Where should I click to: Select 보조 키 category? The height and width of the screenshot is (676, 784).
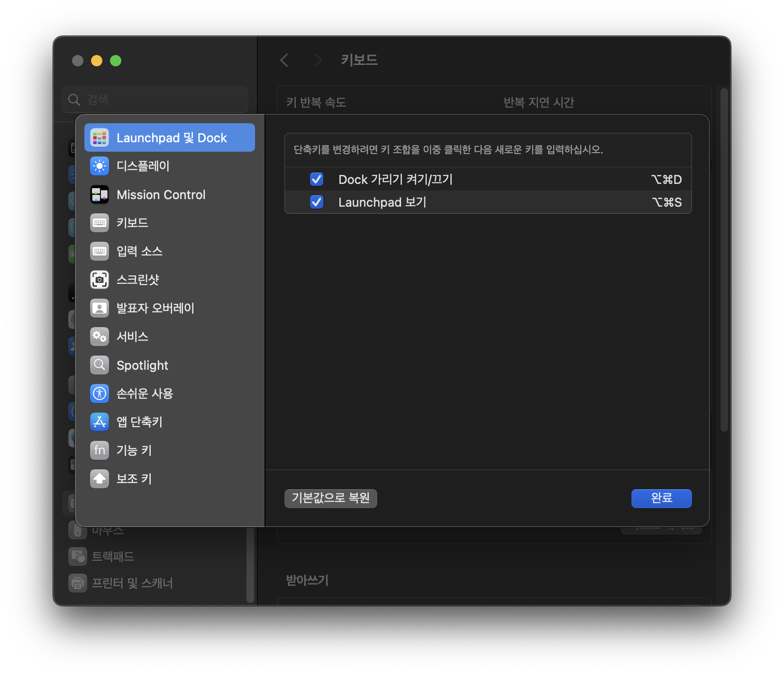pos(170,479)
